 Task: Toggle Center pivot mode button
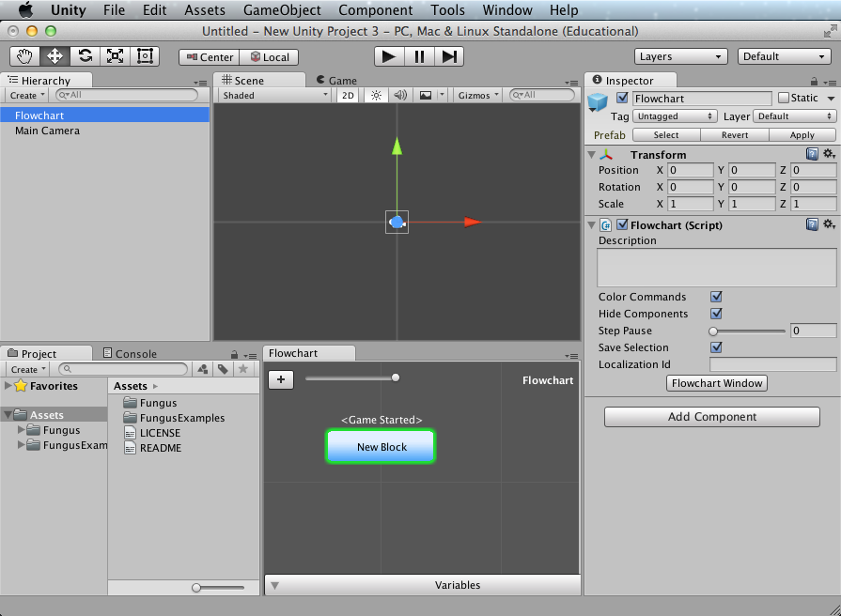(210, 57)
